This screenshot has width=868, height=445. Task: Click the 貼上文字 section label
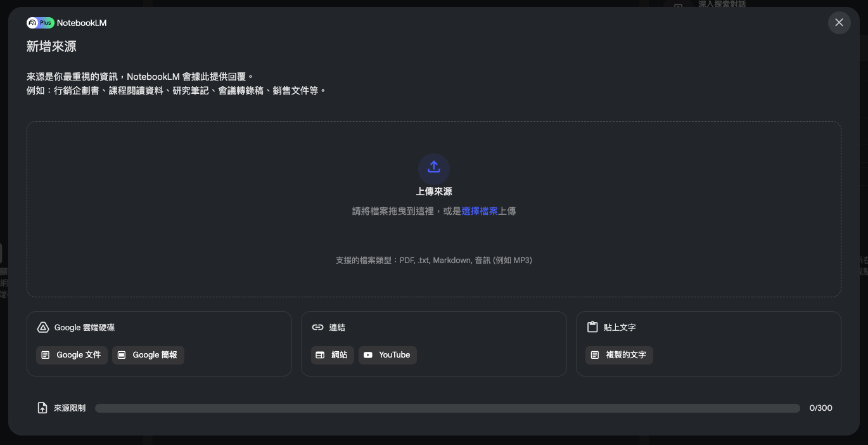620,328
